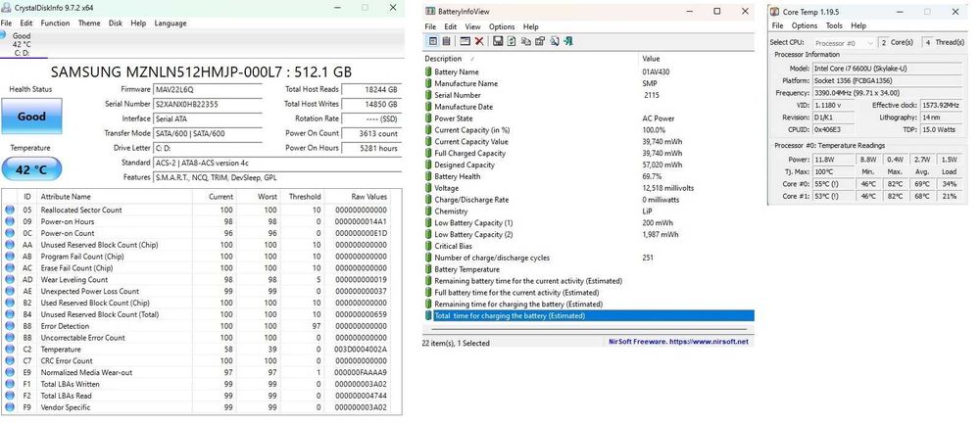This screenshot has width=980, height=424.
Task: Click battery icon next to Voltage row
Action: pos(428,188)
